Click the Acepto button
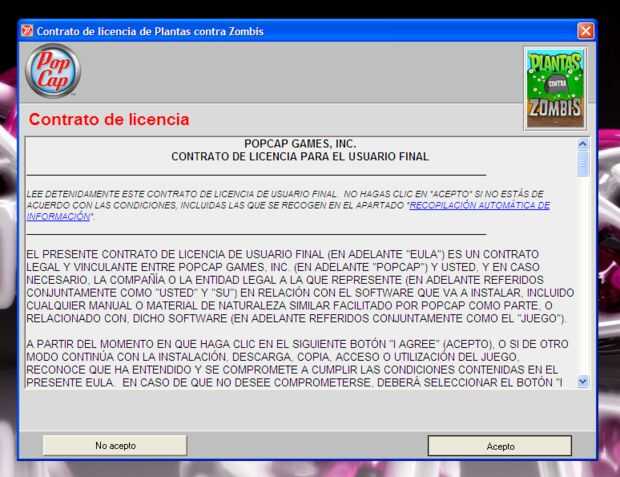Screen dimensions: 620x477 (500, 446)
